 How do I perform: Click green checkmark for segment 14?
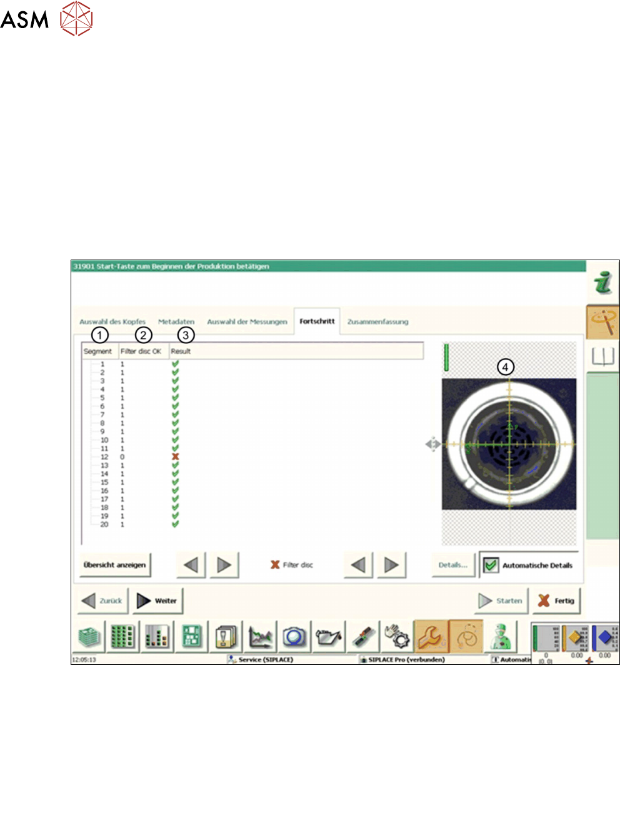(x=176, y=473)
